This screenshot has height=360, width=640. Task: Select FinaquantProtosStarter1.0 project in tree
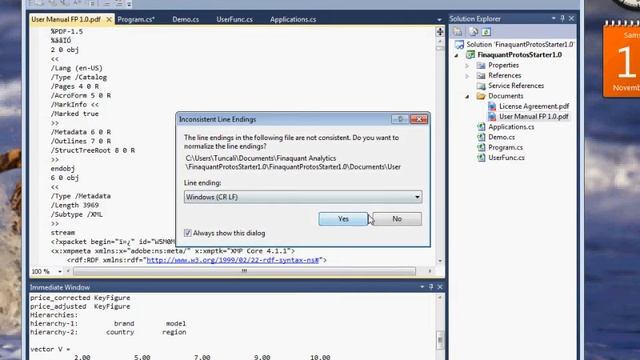click(x=520, y=55)
